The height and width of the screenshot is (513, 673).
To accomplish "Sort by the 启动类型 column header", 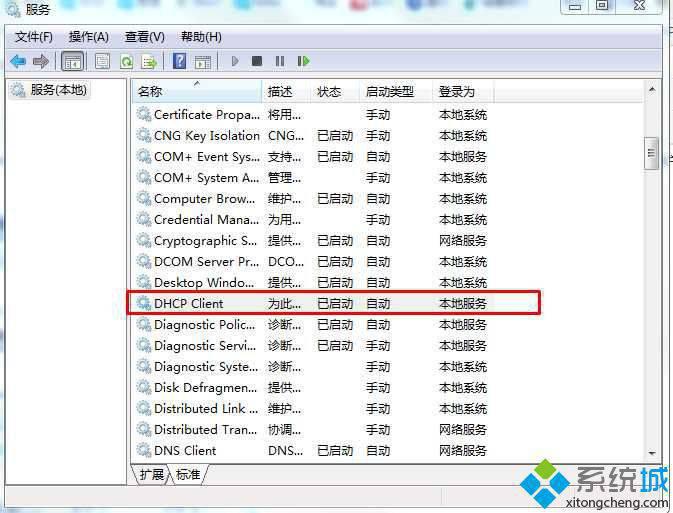I will tap(396, 91).
